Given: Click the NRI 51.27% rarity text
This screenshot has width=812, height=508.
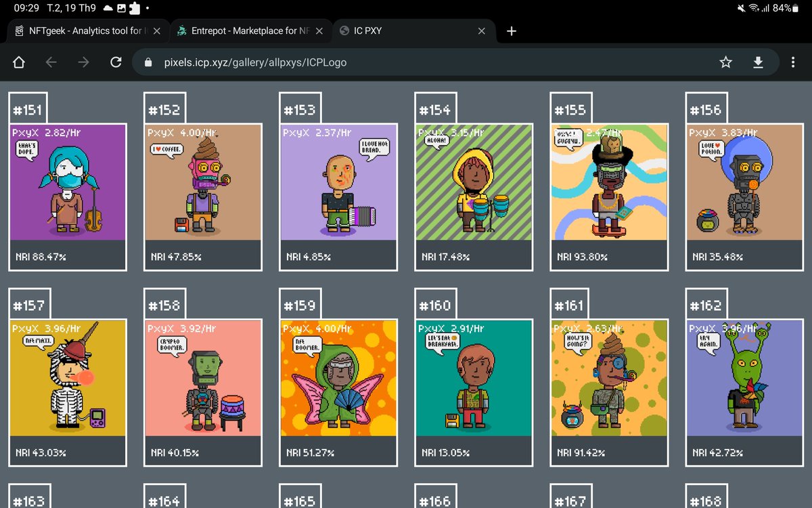Looking at the screenshot, I should (311, 453).
